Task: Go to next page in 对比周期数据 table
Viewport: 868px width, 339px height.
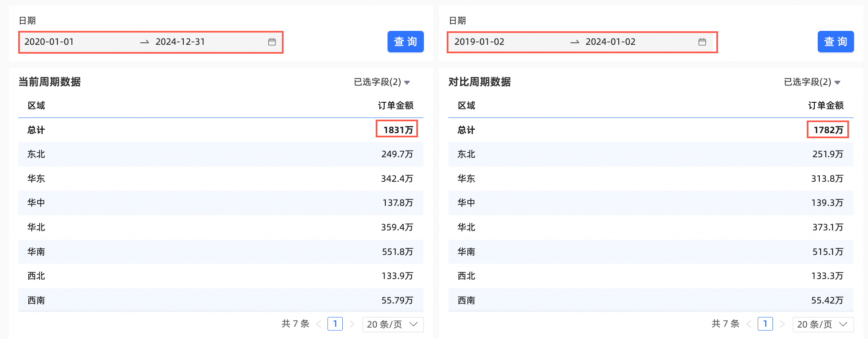Action: (782, 324)
